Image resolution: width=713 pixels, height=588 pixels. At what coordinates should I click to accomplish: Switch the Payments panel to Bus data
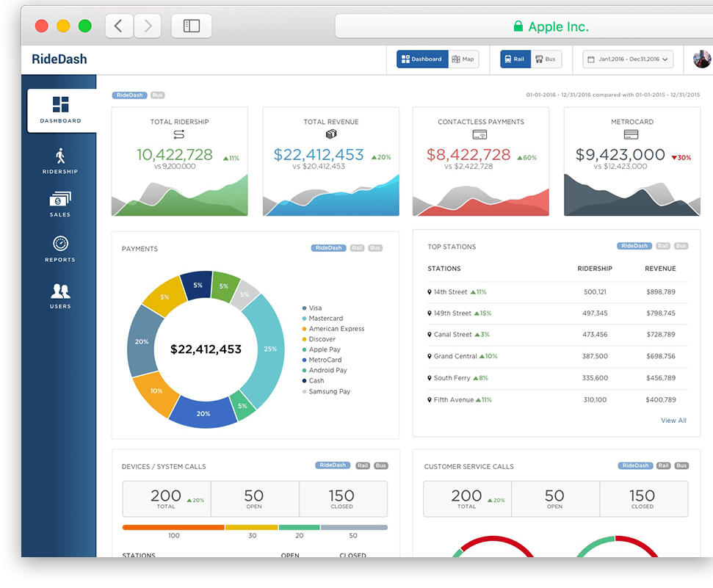point(375,248)
